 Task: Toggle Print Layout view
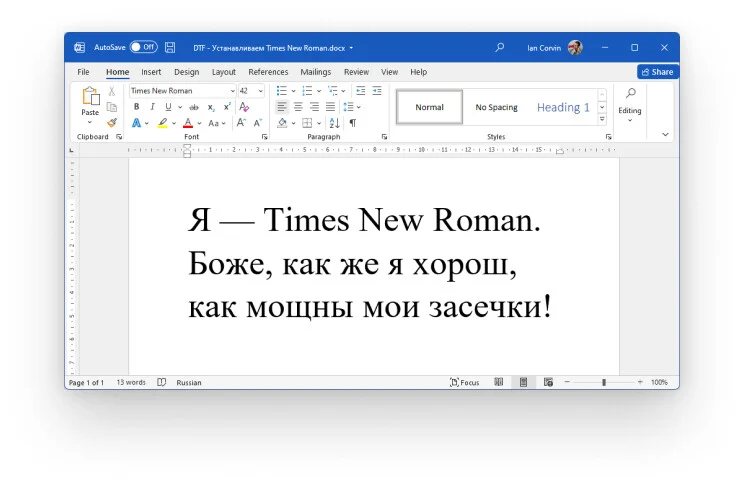pos(523,382)
